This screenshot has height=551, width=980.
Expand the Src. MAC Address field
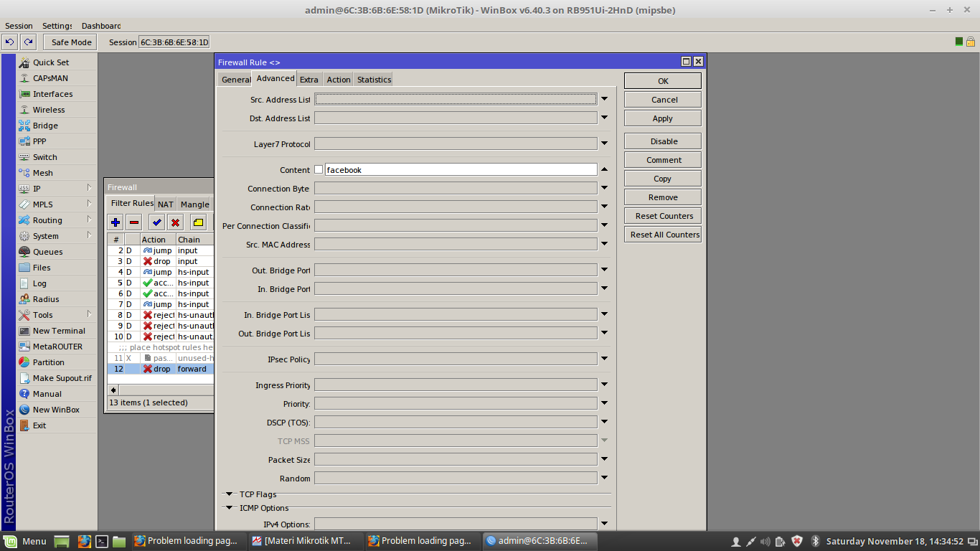604,244
